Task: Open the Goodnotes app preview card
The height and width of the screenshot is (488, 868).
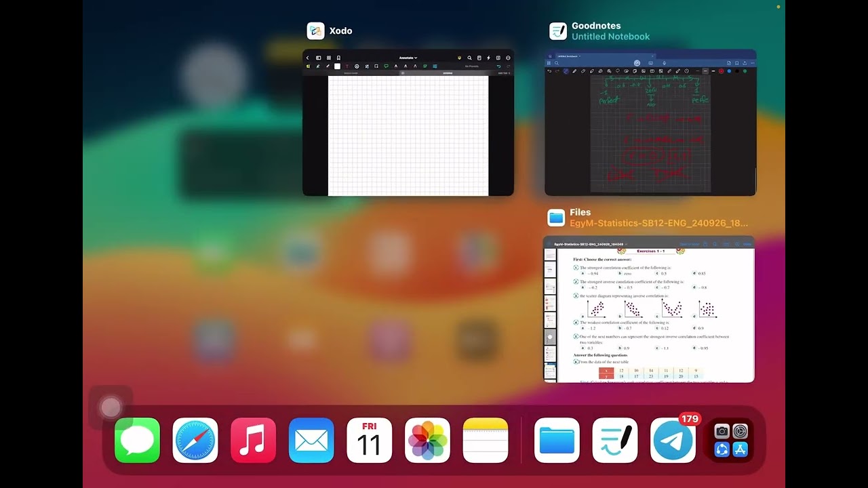Action: [650, 123]
